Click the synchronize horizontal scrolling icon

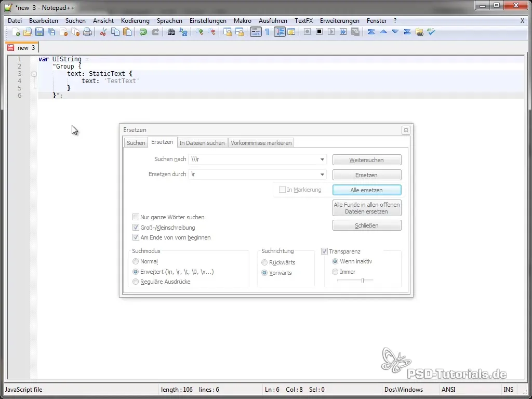[x=240, y=32]
